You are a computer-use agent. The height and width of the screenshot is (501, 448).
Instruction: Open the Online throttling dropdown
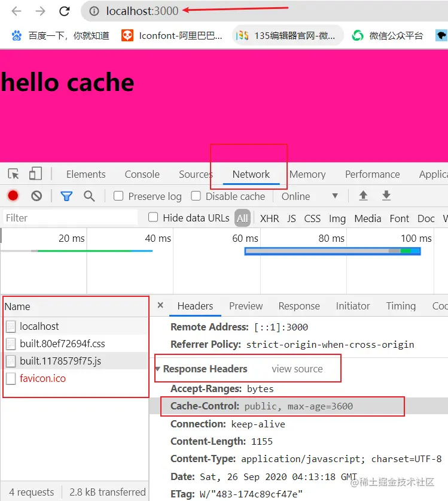coord(309,196)
